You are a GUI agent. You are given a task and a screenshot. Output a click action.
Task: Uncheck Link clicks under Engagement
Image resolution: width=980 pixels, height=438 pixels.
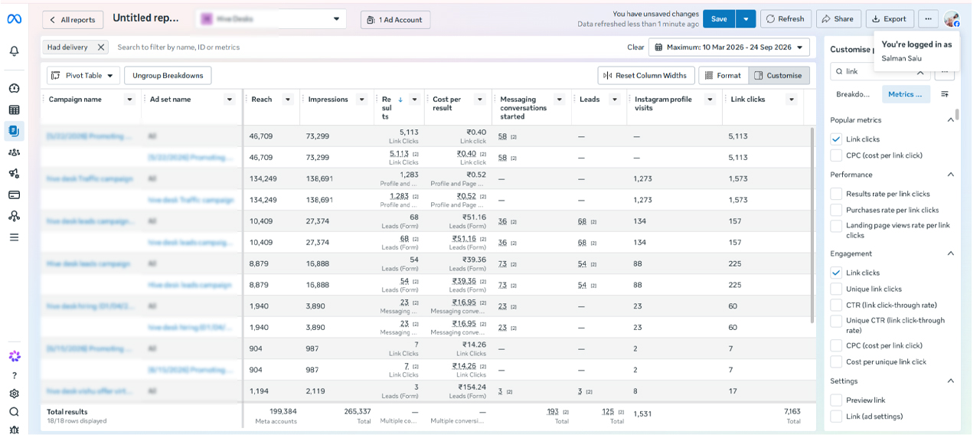(836, 273)
